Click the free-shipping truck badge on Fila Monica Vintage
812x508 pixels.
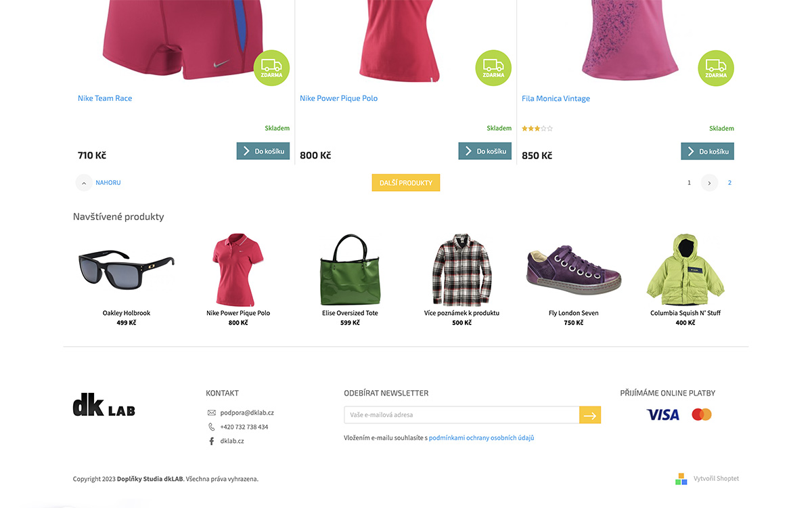tap(716, 68)
